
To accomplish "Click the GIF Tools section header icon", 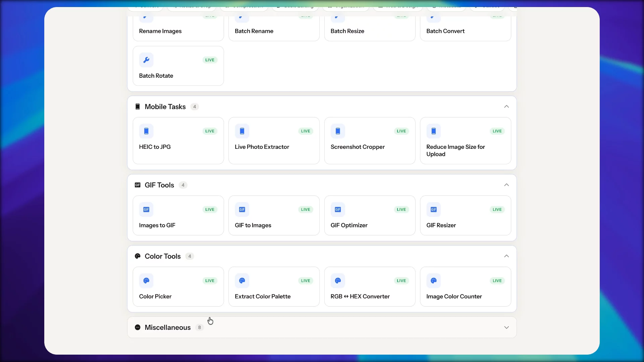I will [138, 185].
